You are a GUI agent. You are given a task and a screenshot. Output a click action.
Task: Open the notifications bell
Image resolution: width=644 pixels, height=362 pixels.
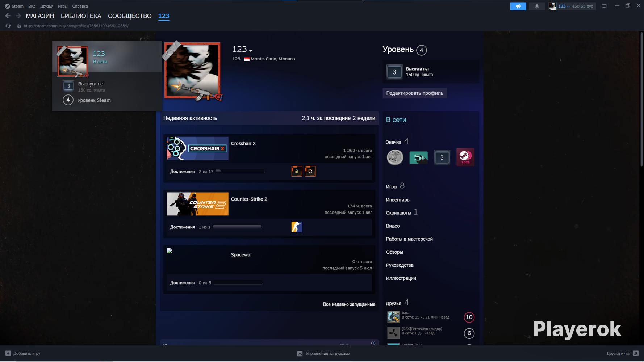click(537, 6)
